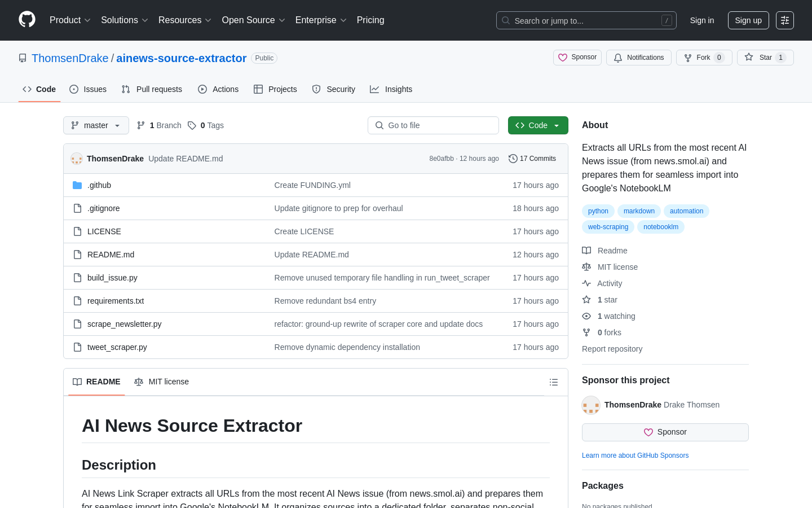Click the Notifications bell button

pos(639,58)
